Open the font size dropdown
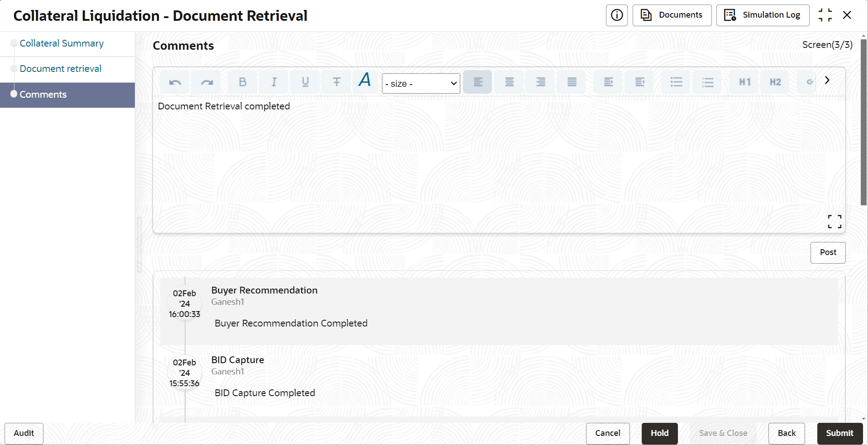The width and height of the screenshot is (868, 445). click(x=421, y=84)
